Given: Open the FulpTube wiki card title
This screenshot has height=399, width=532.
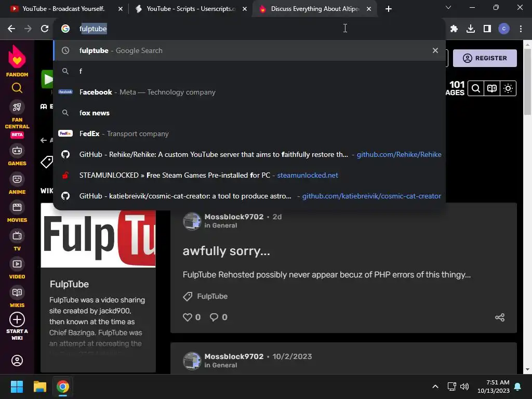Looking at the screenshot, I should pos(69,284).
